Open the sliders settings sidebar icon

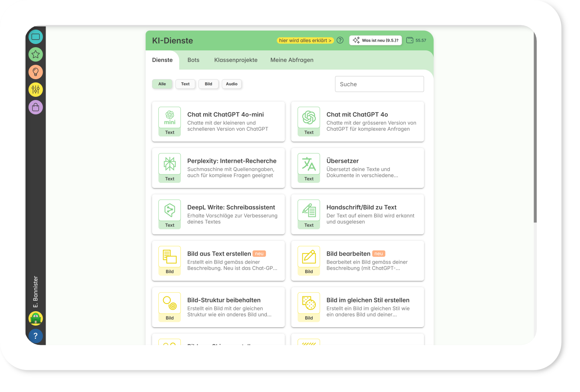coord(36,90)
